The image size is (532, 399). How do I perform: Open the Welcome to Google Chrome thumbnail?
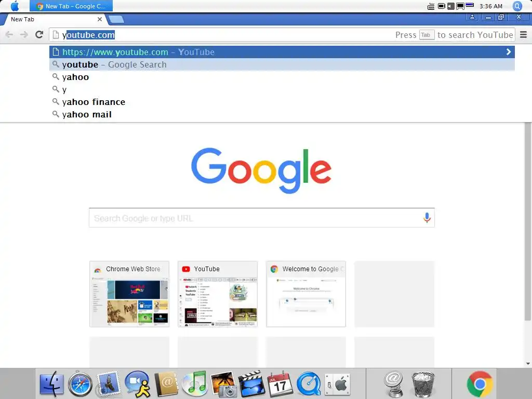coord(305,294)
